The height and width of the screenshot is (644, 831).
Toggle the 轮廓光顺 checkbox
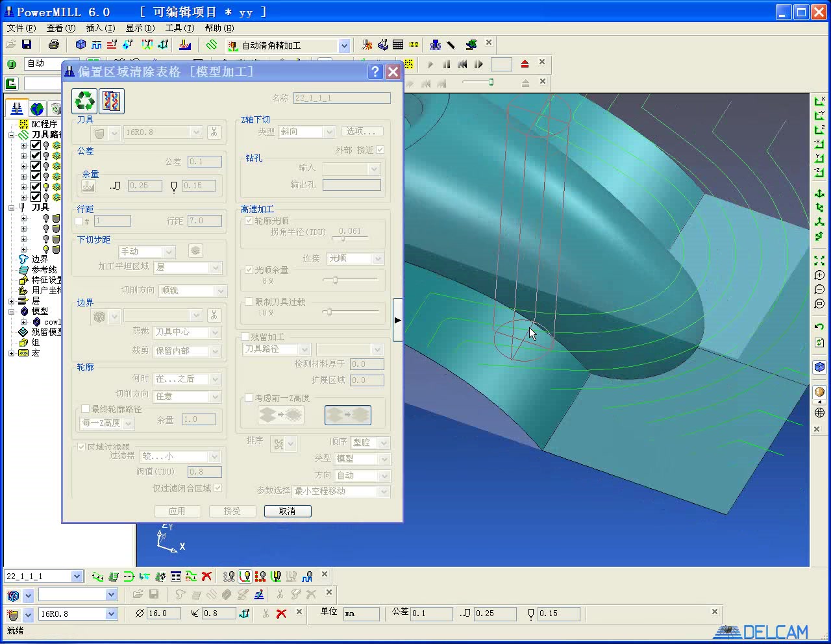pos(249,221)
